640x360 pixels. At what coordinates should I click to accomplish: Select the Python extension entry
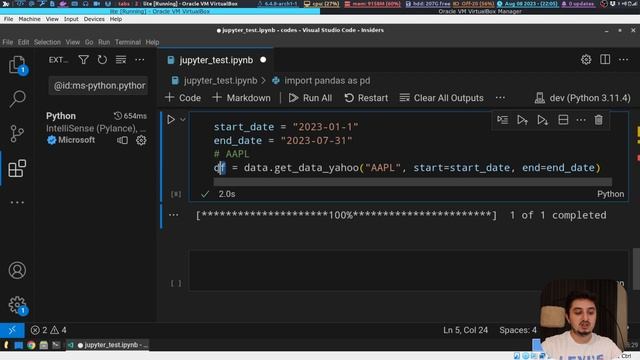click(x=96, y=128)
